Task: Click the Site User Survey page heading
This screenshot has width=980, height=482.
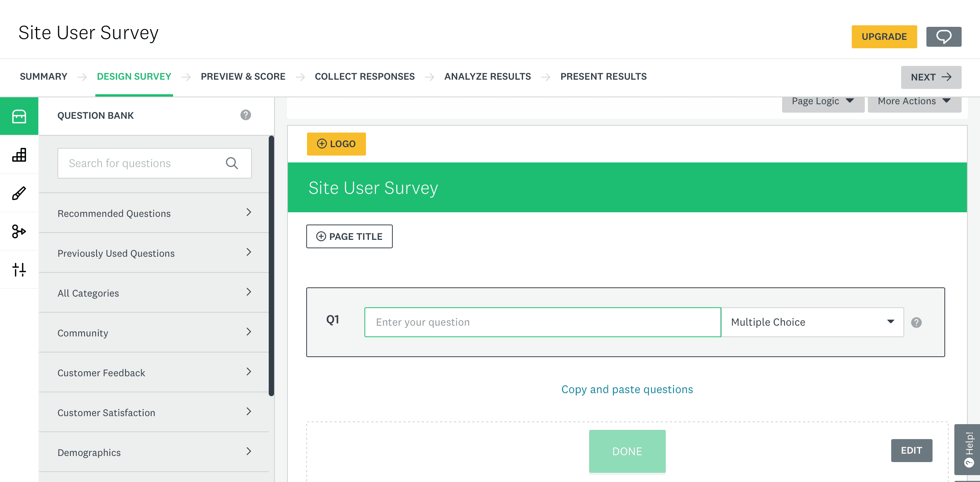Action: pyautogui.click(x=88, y=33)
